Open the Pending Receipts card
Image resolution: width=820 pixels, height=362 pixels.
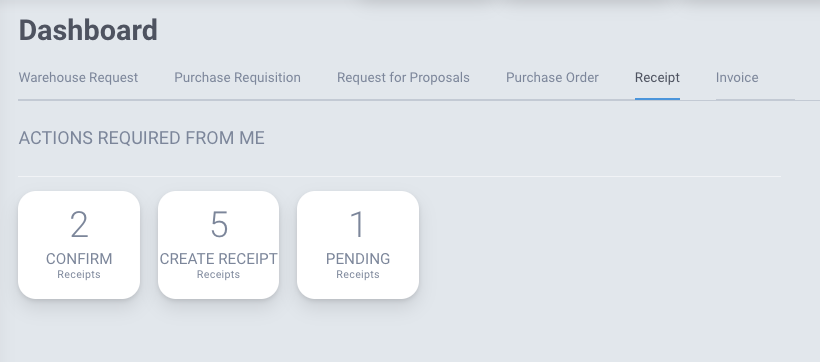[x=358, y=245]
